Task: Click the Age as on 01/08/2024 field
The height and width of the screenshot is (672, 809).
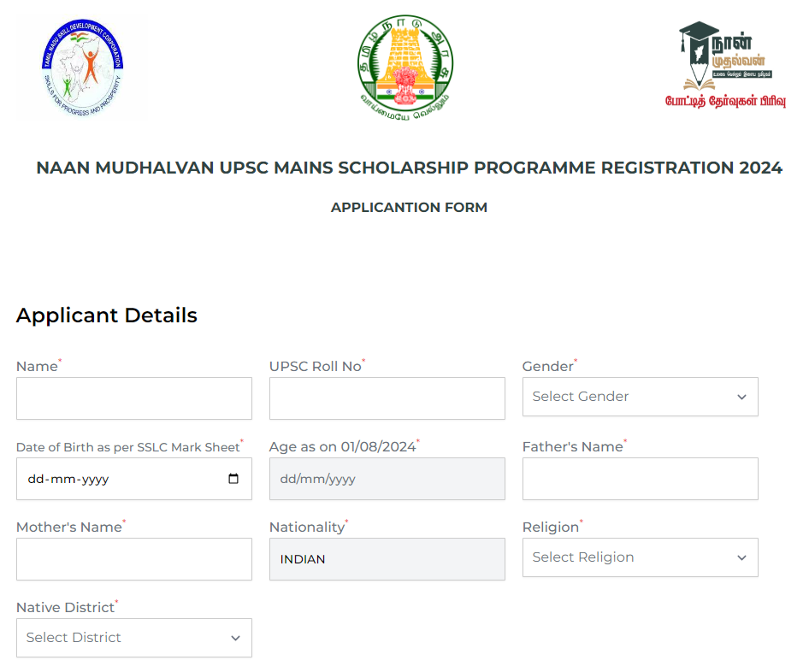Action: click(x=387, y=479)
